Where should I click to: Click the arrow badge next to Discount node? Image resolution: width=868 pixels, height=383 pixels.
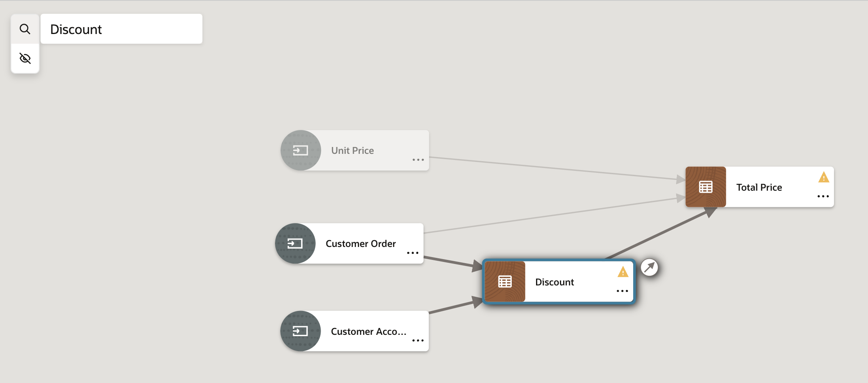[x=649, y=268]
